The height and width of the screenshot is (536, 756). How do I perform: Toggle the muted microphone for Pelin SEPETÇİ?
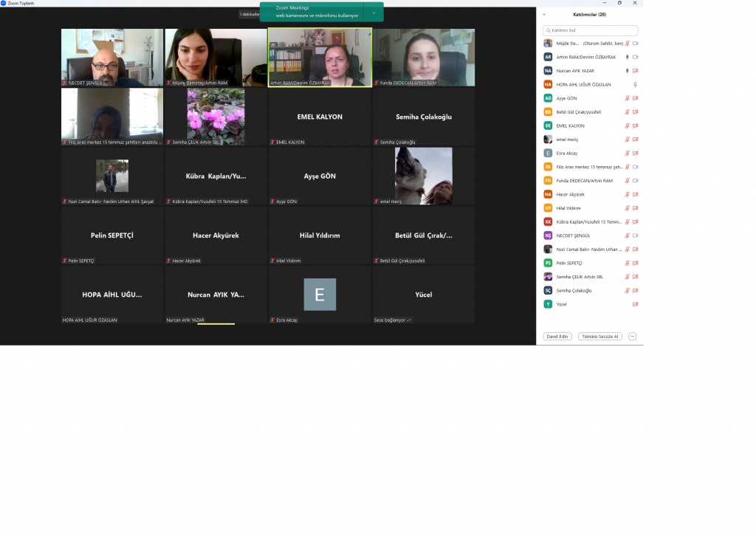[627, 263]
